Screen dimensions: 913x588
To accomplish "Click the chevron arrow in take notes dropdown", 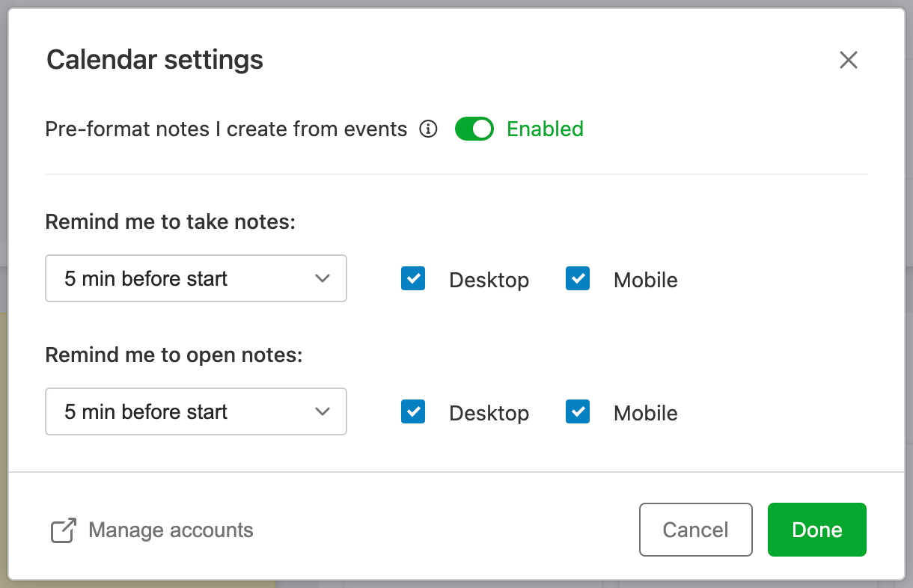I will (x=323, y=279).
